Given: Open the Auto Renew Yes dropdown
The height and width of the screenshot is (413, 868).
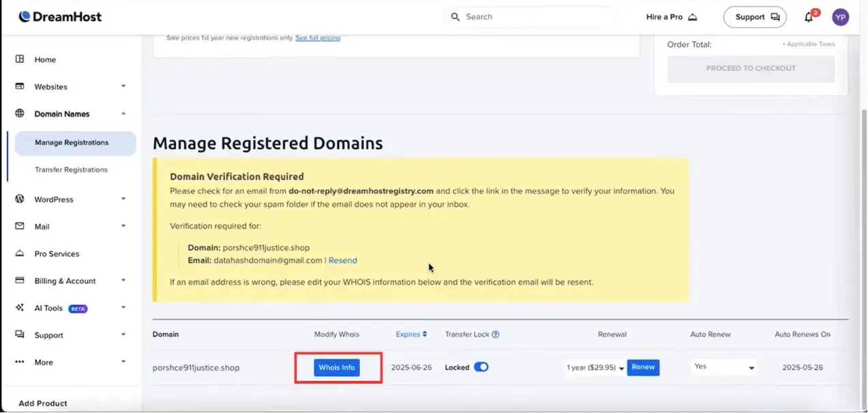Looking at the screenshot, I should pos(723,367).
